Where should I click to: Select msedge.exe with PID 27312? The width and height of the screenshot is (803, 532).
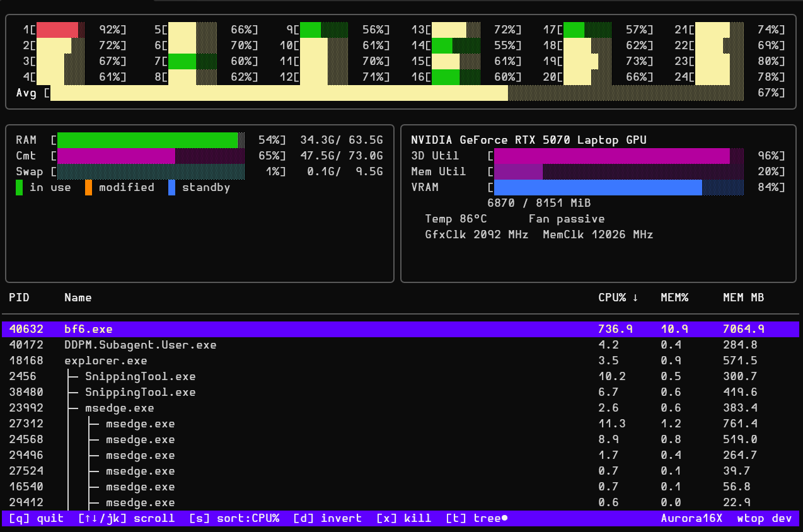pos(401,424)
